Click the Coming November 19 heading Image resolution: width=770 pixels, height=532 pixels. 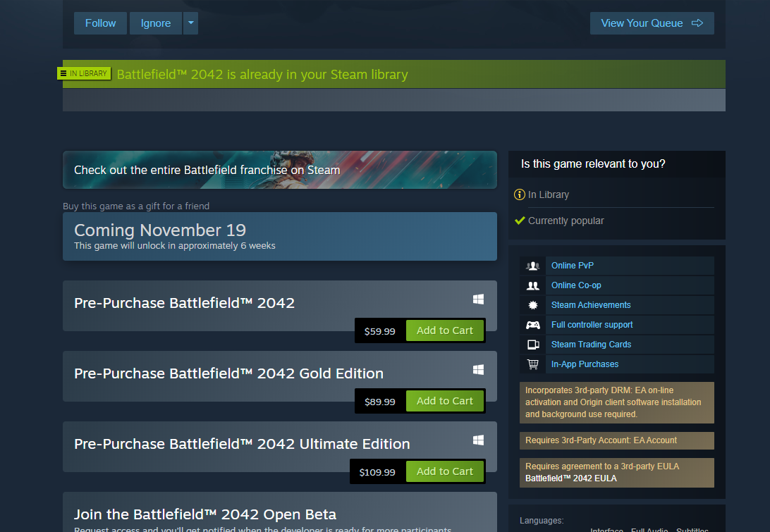[x=159, y=230]
